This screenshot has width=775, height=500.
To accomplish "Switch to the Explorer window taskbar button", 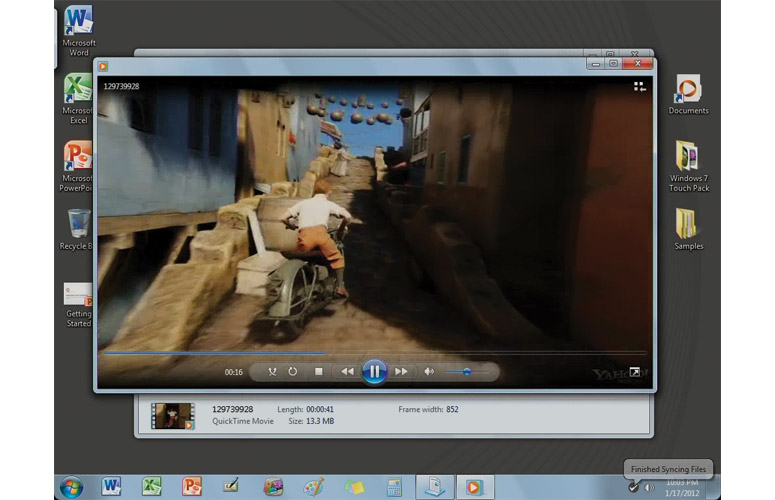I will (x=435, y=487).
